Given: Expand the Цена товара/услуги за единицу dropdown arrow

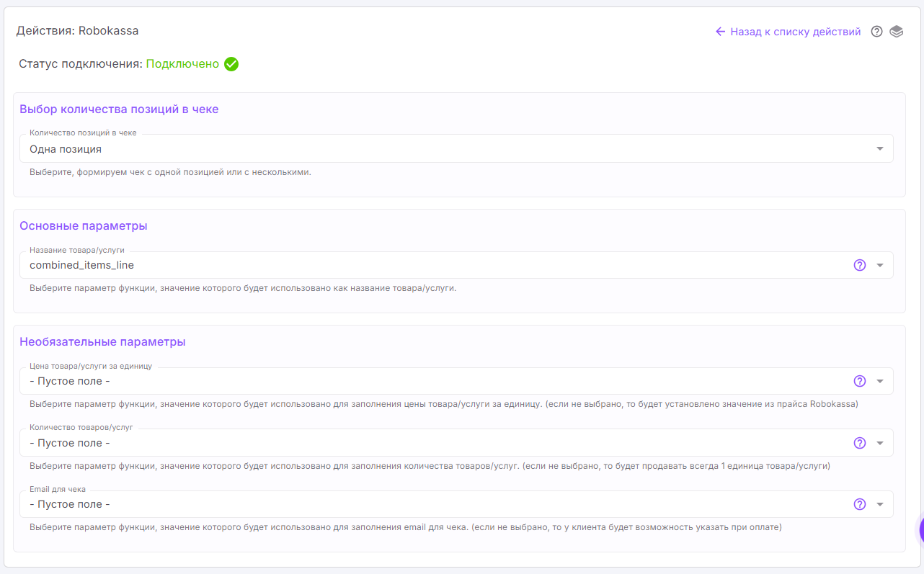Looking at the screenshot, I should tap(879, 381).
